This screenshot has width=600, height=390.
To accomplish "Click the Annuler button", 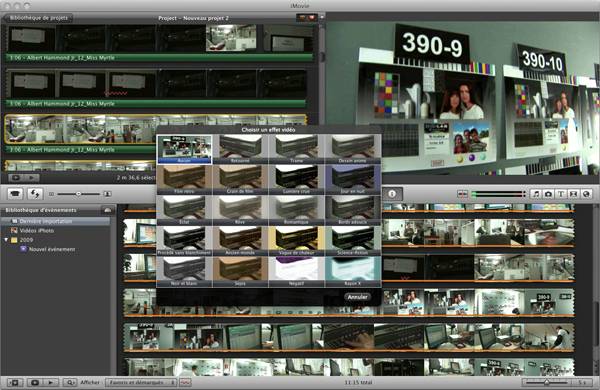I will (x=357, y=297).
